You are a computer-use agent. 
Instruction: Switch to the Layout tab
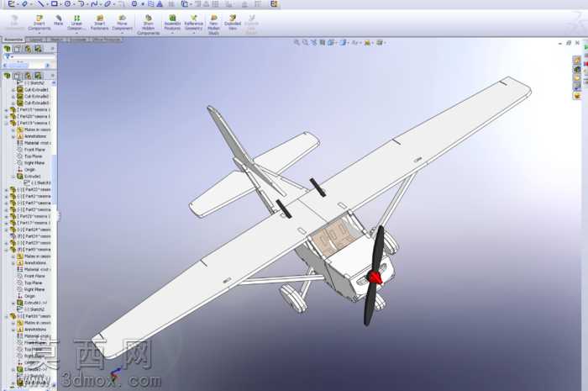tap(36, 40)
